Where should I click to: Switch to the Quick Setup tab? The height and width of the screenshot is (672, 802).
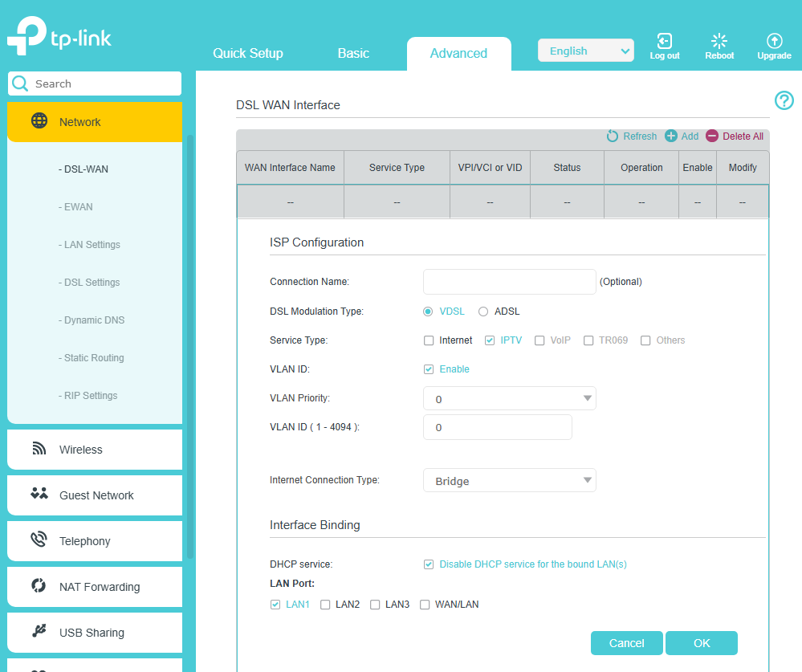coord(247,54)
